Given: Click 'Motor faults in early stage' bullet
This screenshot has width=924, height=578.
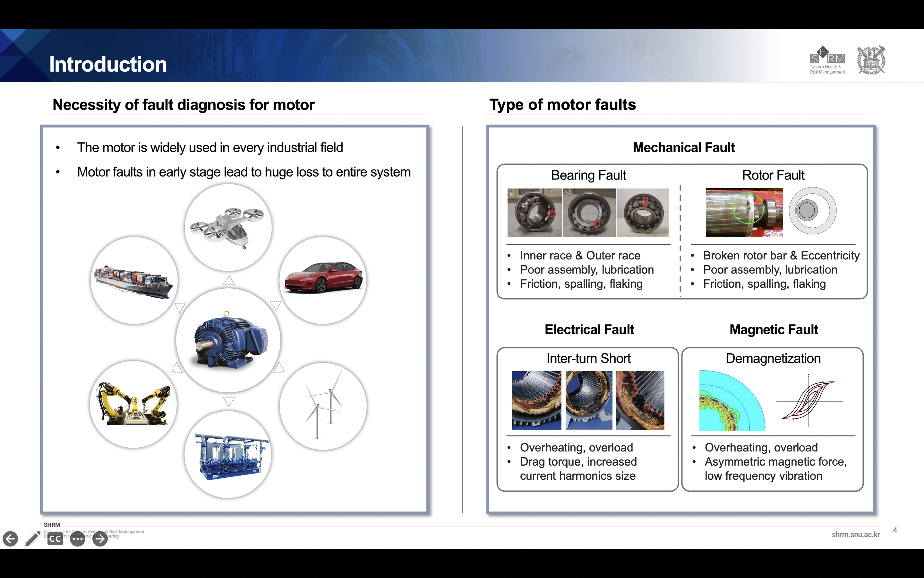Looking at the screenshot, I should (x=244, y=172).
